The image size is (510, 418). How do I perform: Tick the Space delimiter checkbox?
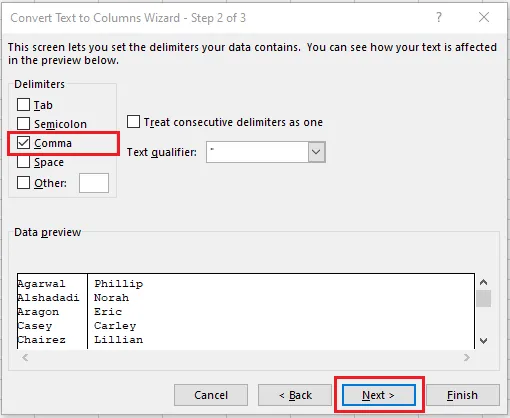pyautogui.click(x=23, y=162)
